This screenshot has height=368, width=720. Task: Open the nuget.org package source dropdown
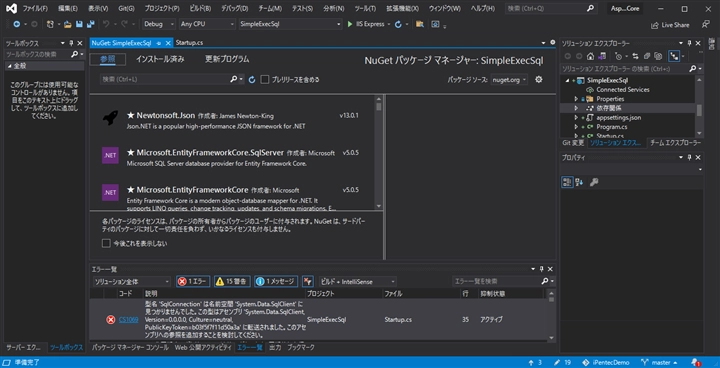click(x=509, y=79)
